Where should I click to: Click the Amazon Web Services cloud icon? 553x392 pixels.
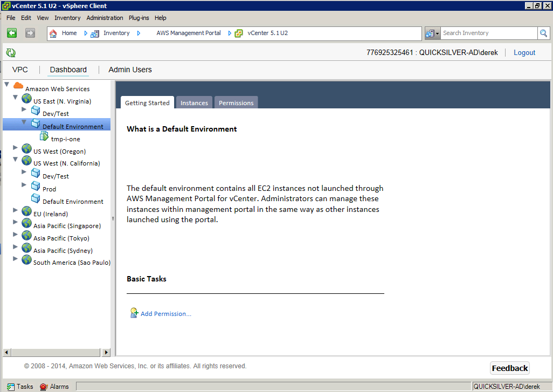click(x=18, y=86)
